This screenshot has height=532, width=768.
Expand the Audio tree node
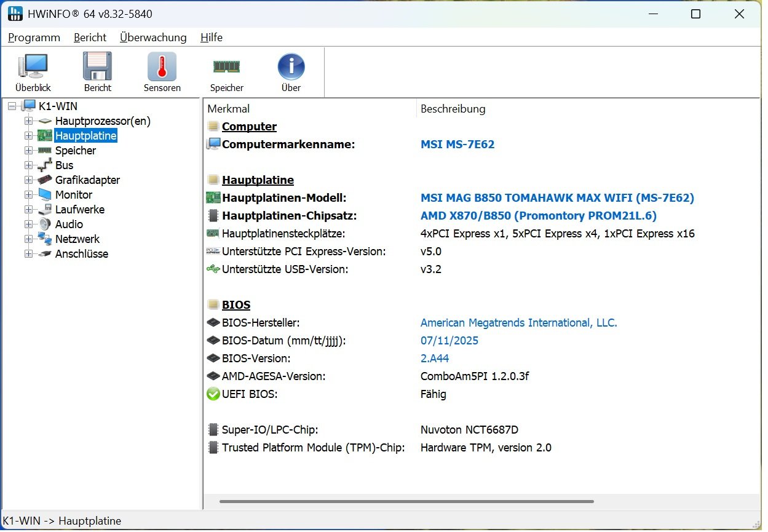[28, 224]
